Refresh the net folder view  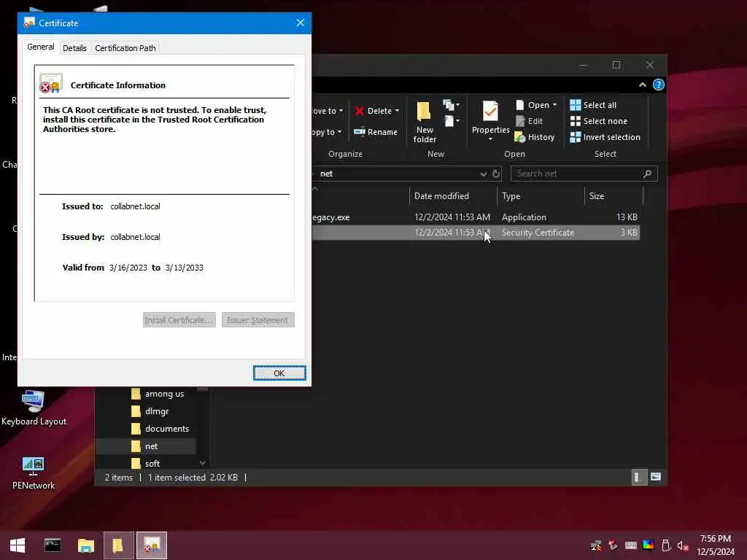click(x=496, y=174)
